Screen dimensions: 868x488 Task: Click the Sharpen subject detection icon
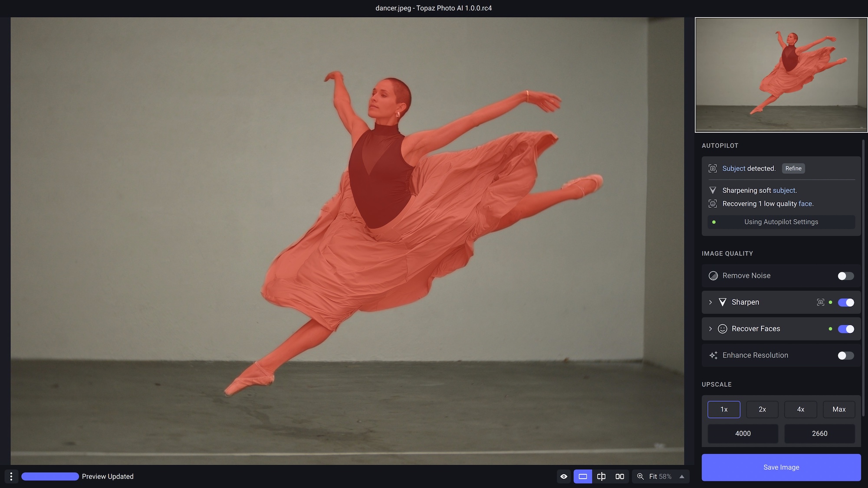(x=820, y=302)
